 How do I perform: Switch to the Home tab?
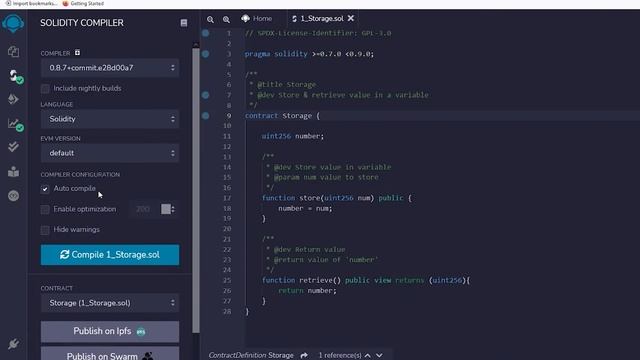click(x=257, y=18)
